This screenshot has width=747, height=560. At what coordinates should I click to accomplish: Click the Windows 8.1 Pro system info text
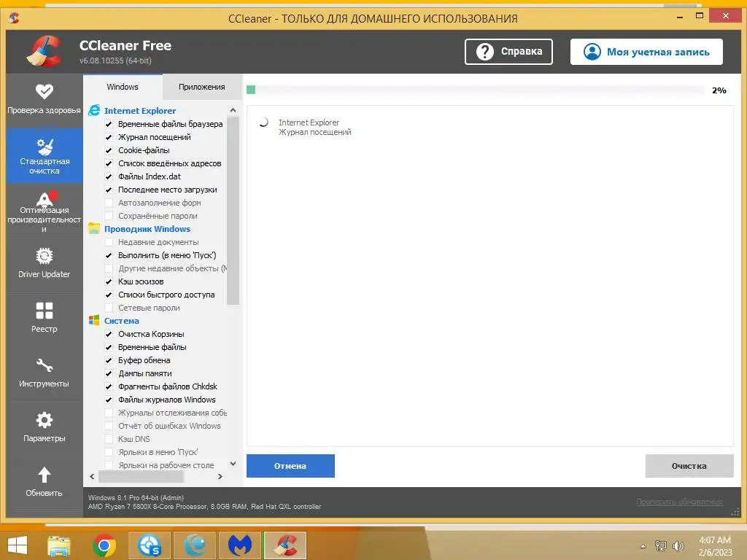pos(136,497)
